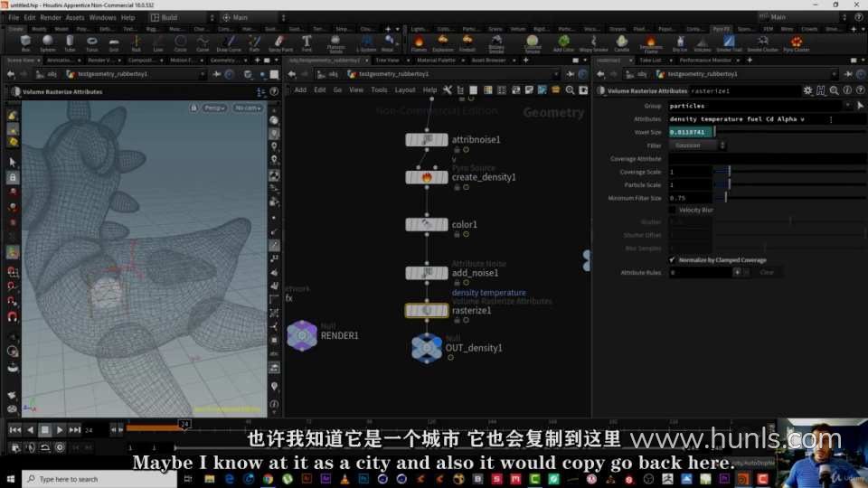The width and height of the screenshot is (868, 488).
Task: Select the Circle shelf tool
Action: [x=181, y=42]
